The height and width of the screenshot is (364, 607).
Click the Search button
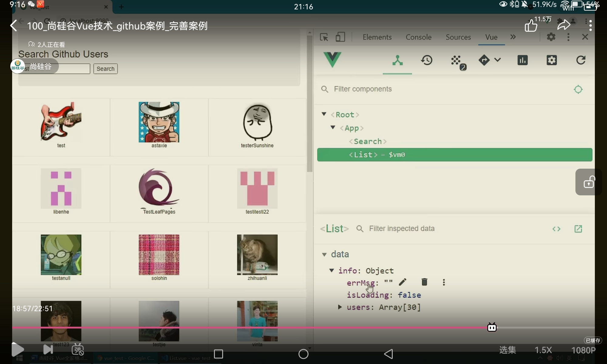point(105,69)
